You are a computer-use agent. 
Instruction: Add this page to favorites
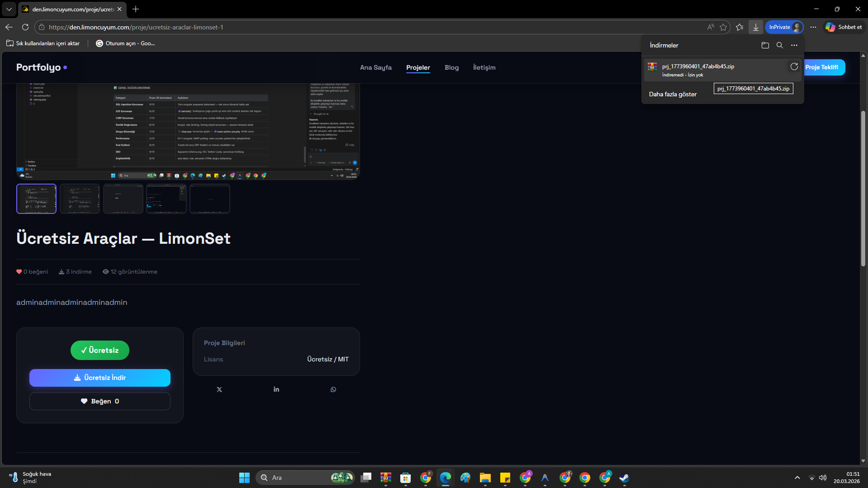coord(723,27)
